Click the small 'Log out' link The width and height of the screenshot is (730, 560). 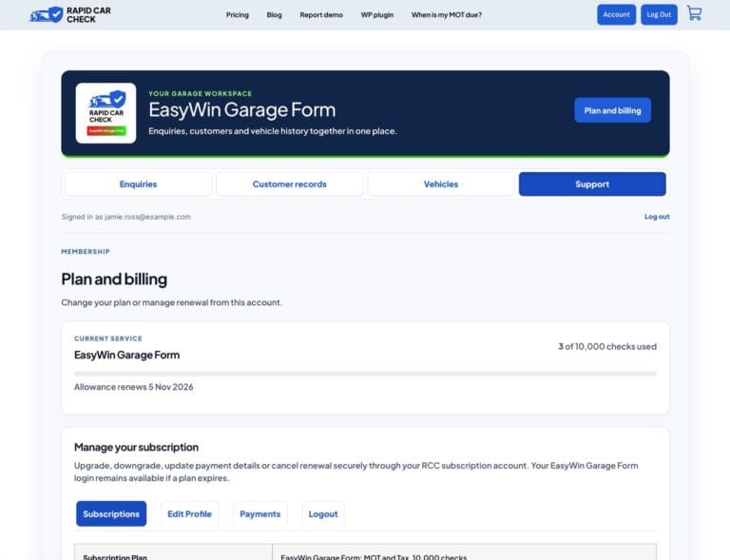pos(657,217)
